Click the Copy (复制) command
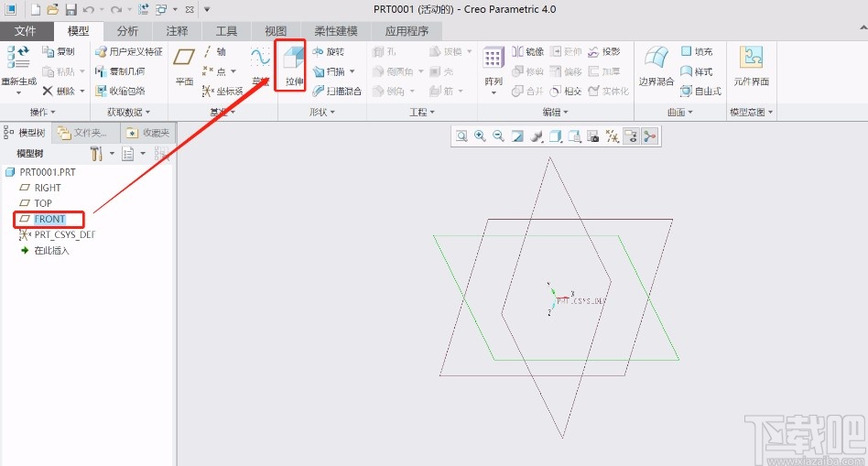The height and width of the screenshot is (466, 868). 58,51
